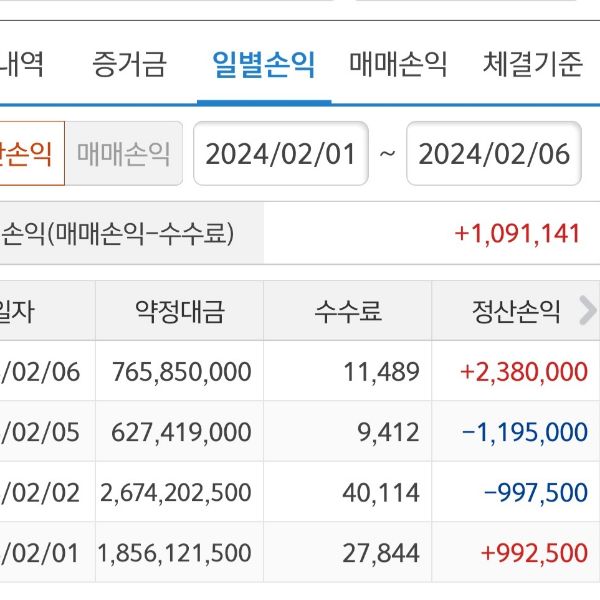This screenshot has width=600, height=600.
Task: Go to the 체결기준 tab
Action: coord(532,66)
